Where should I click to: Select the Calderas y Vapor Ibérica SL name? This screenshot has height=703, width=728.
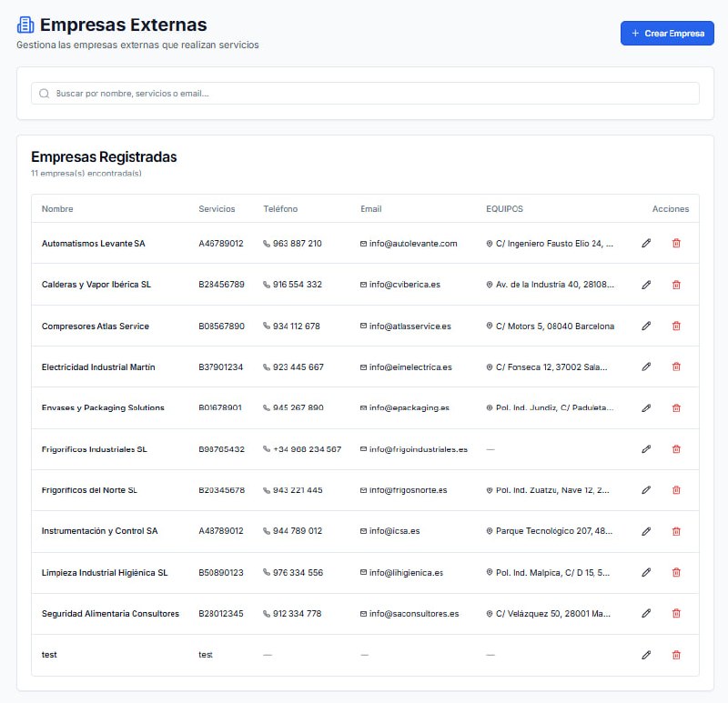[x=96, y=285]
